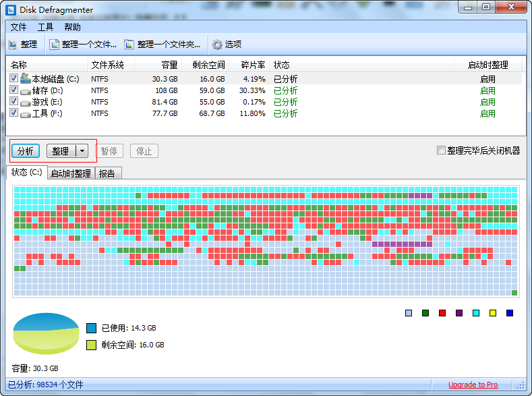Click the red legend swatch
Viewport: 532px width, 396px height.
tap(442, 313)
